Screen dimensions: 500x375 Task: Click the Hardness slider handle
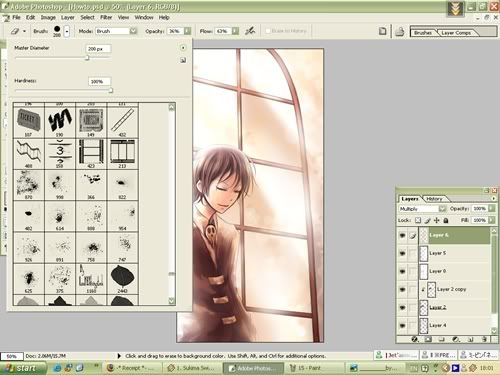[111, 90]
